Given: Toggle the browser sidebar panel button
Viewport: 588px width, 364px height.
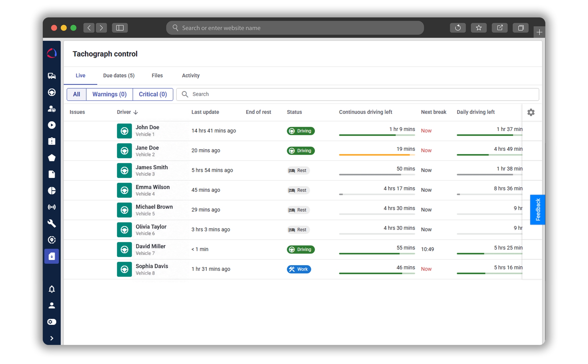Looking at the screenshot, I should pos(120,28).
